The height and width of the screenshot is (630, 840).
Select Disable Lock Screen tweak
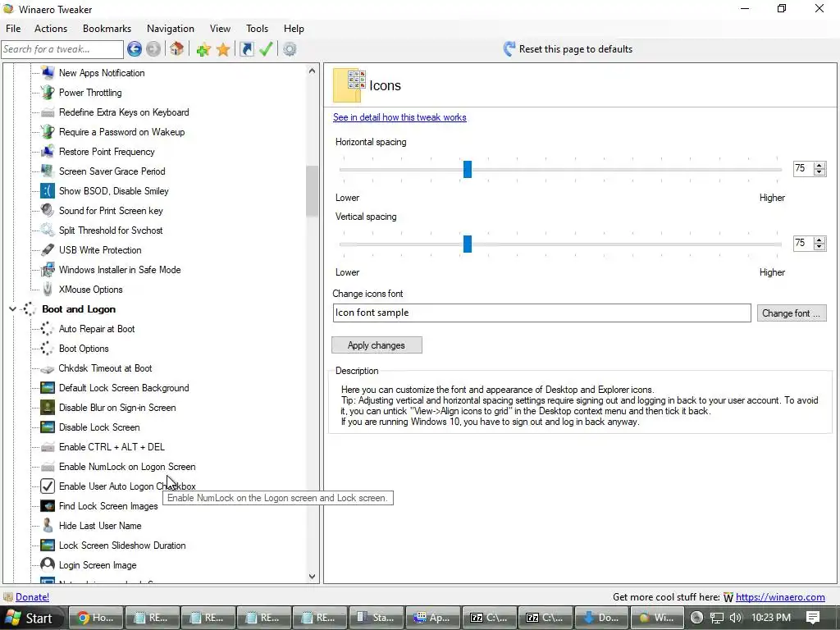pos(99,427)
